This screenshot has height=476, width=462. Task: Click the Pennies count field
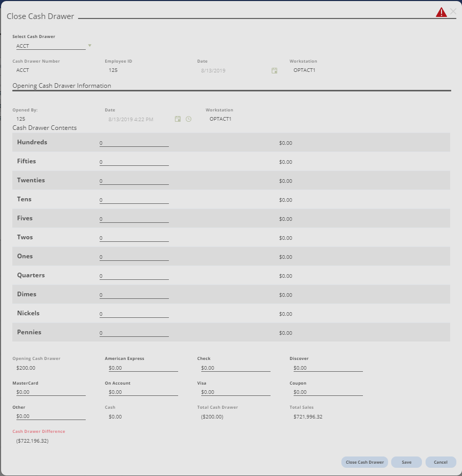point(134,333)
